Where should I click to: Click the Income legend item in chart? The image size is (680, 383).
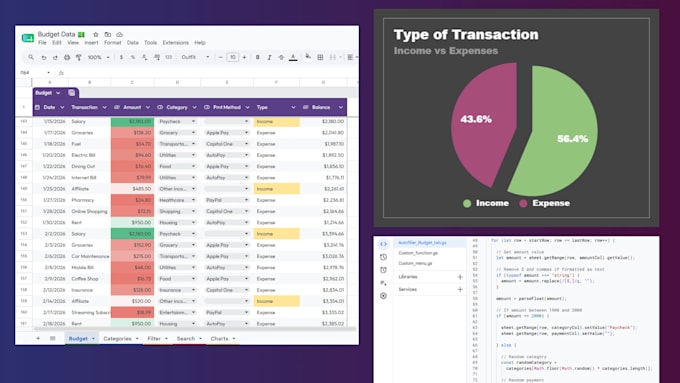pos(486,203)
